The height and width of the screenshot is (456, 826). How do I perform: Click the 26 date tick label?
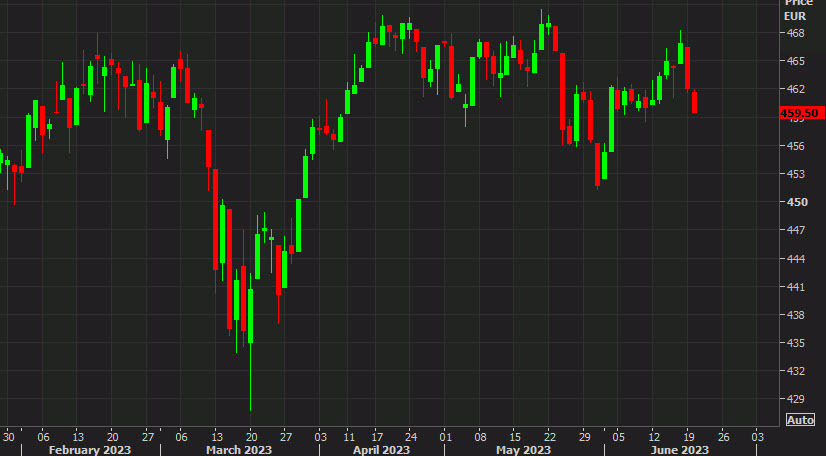pos(724,437)
